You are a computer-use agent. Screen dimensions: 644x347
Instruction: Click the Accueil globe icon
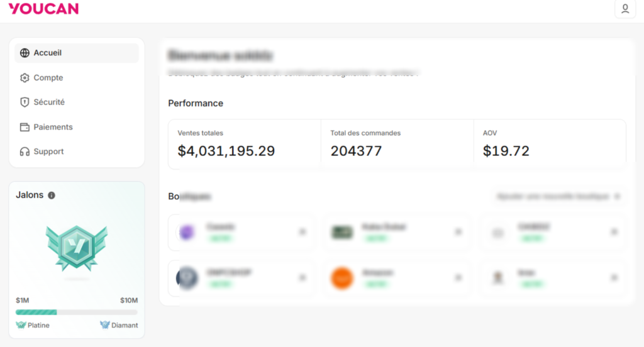tap(25, 53)
